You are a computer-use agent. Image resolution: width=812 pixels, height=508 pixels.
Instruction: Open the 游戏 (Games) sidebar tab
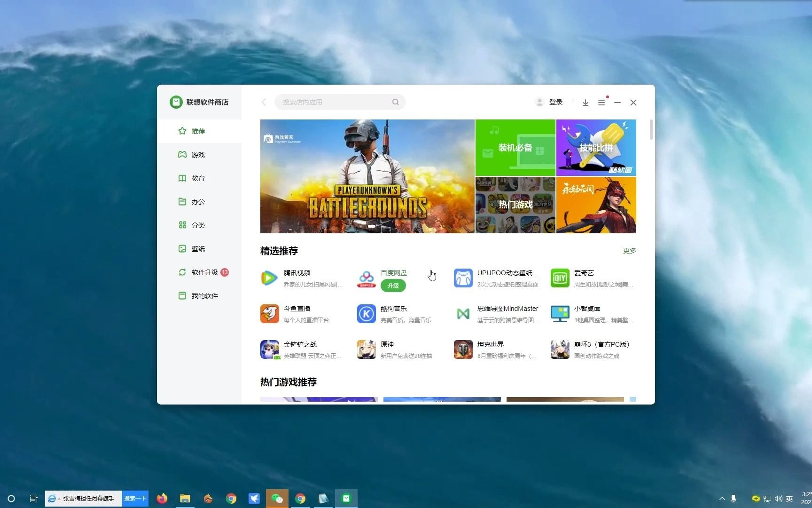[199, 155]
